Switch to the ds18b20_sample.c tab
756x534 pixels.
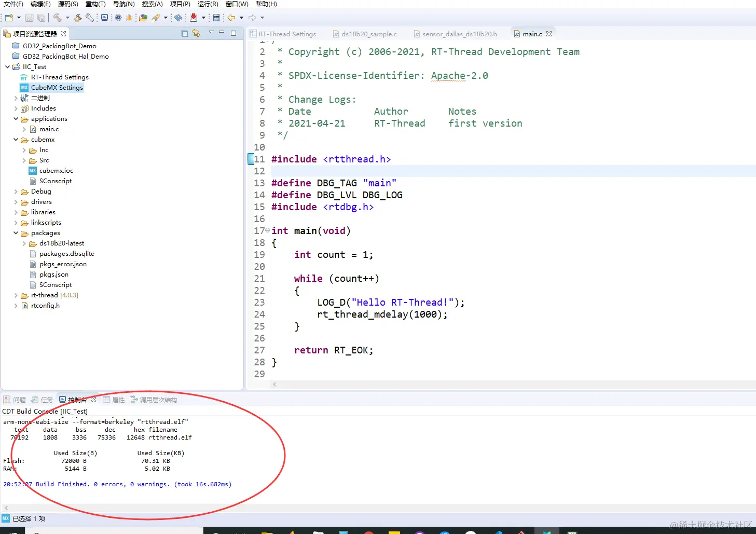coord(365,34)
